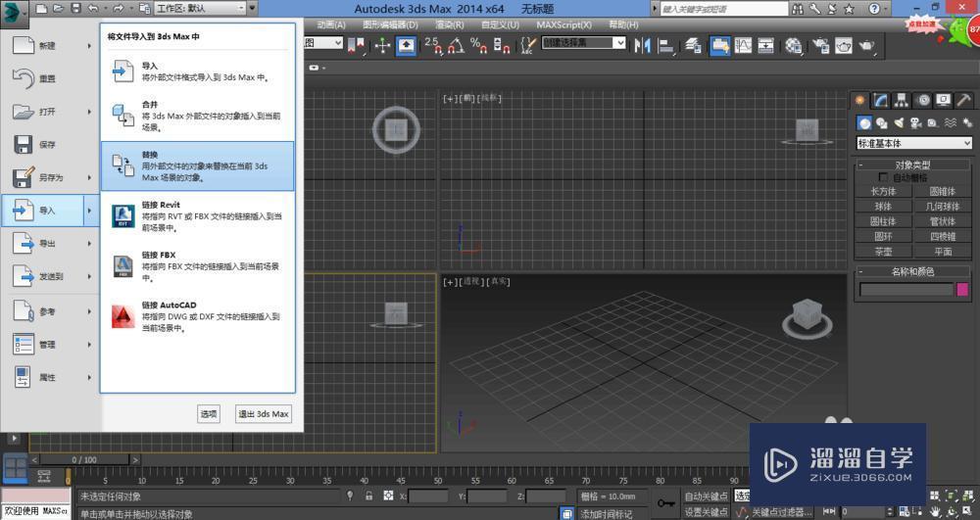Click Select and Manipulate toolbar icon

click(x=382, y=46)
